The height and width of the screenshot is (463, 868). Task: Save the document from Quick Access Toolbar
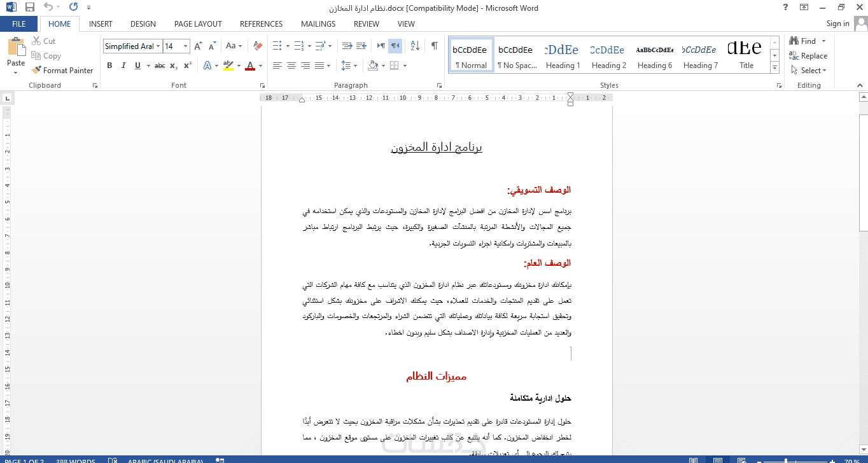click(x=30, y=8)
